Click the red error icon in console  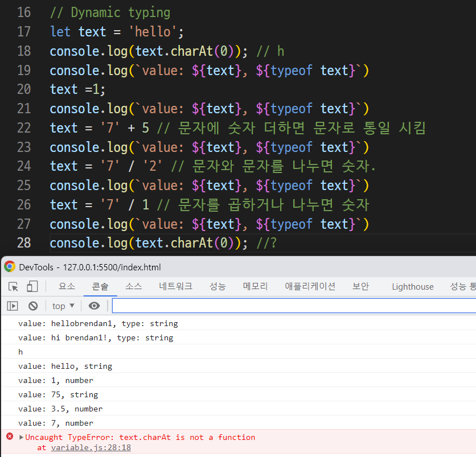coord(10,437)
